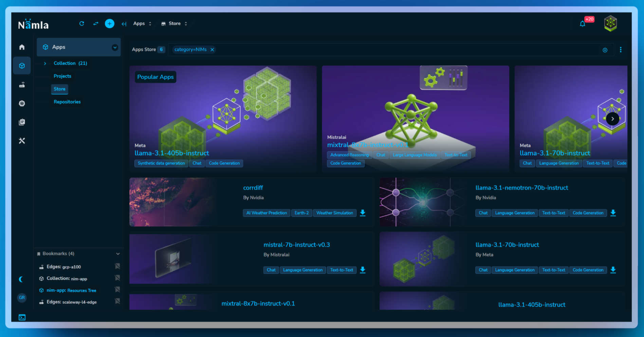The height and width of the screenshot is (337, 644).
Task: Open the terminal console icon
Action: coord(22,317)
